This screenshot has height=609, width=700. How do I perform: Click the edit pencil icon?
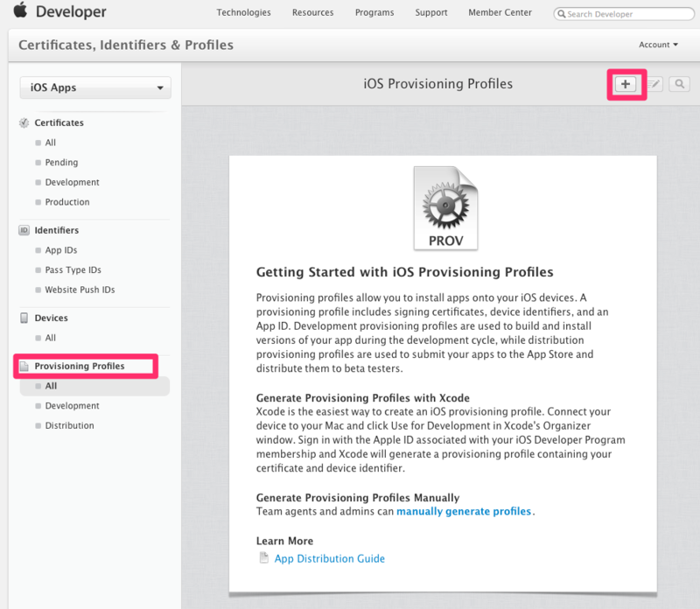[x=654, y=84]
